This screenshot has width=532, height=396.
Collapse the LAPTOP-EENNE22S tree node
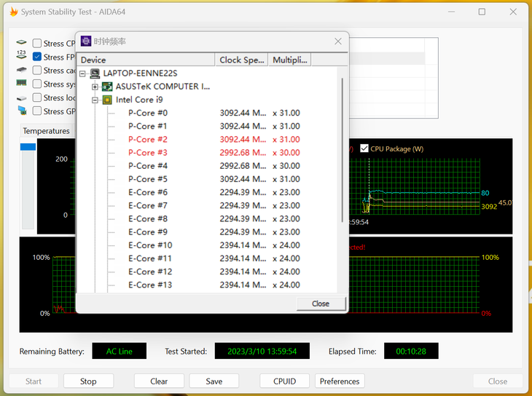(82, 74)
